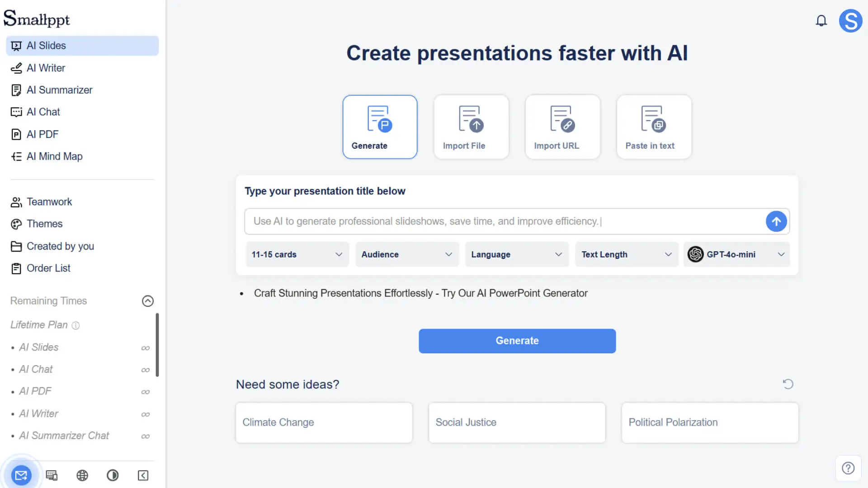Collapse the sidebar with the arrow icon
The height and width of the screenshot is (488, 868).
click(x=143, y=475)
